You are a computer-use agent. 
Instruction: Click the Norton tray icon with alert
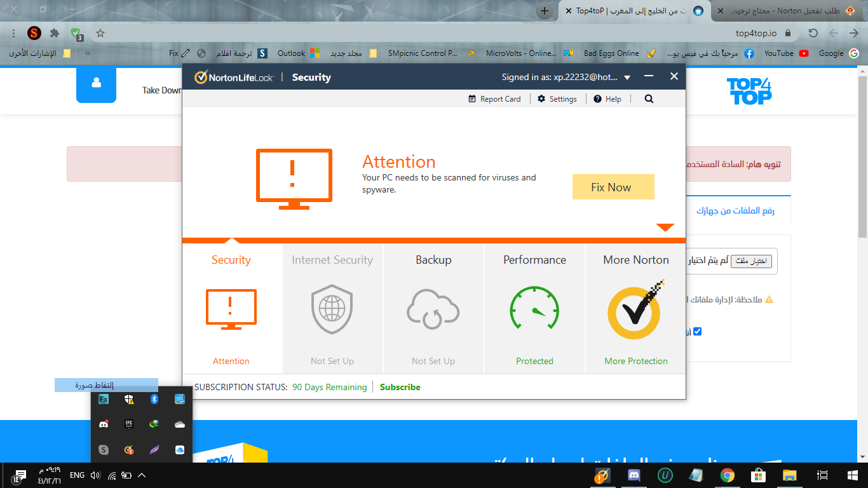tap(129, 450)
